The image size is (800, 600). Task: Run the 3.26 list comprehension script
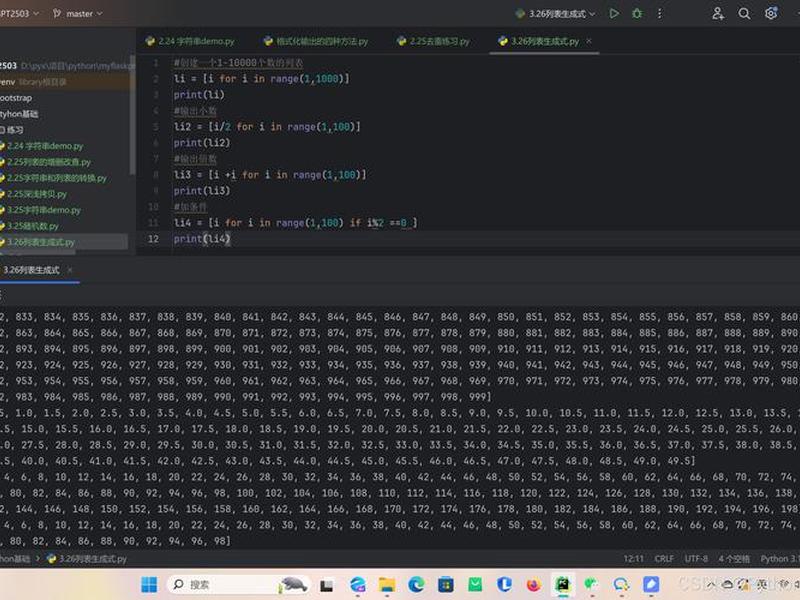[614, 14]
